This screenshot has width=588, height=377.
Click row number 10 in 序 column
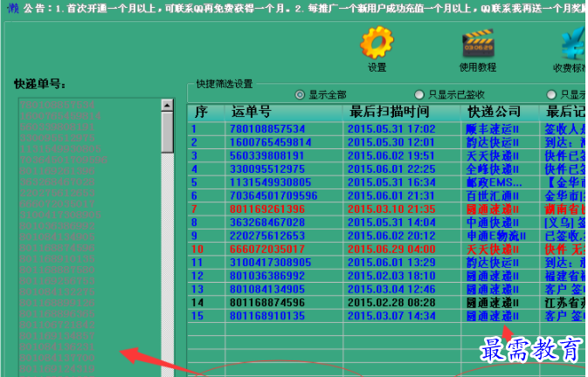pyautogui.click(x=197, y=250)
